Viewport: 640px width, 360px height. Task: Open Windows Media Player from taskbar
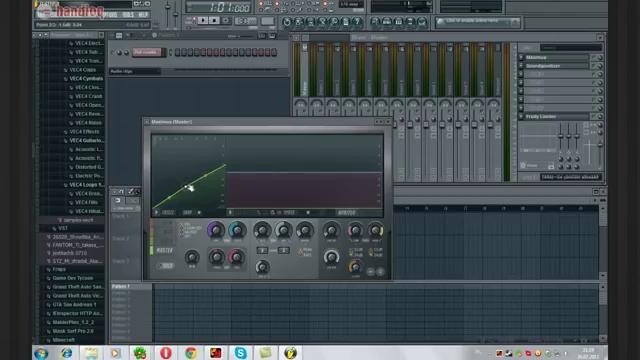click(116, 353)
